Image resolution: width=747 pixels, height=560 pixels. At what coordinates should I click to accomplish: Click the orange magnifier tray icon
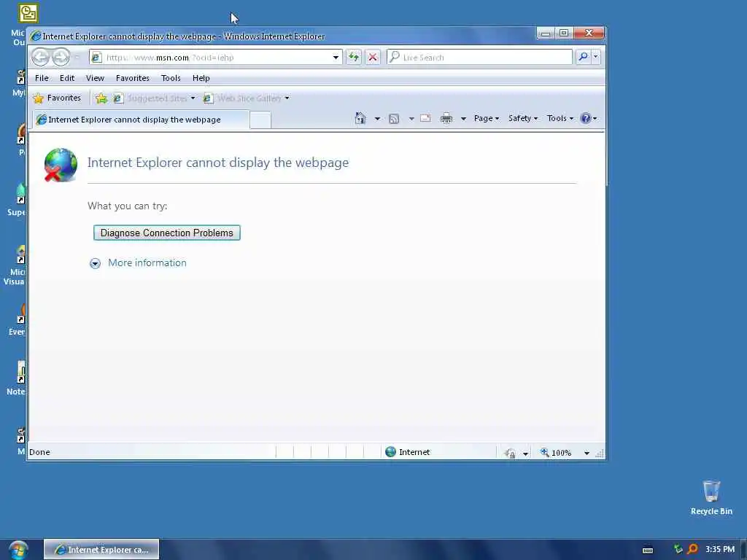point(693,549)
